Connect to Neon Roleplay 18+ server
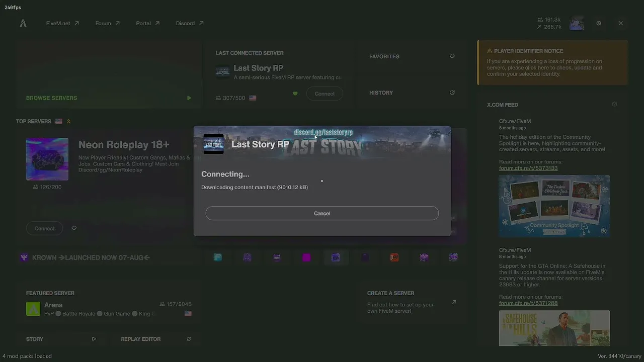Screen dimensions: 644x362 tap(44, 228)
